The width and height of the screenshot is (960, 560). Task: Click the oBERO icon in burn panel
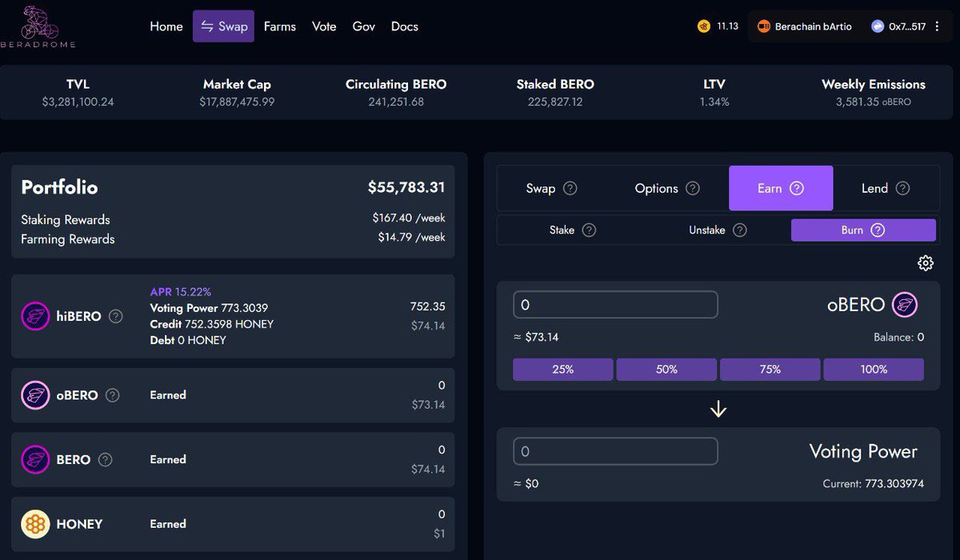click(x=905, y=305)
